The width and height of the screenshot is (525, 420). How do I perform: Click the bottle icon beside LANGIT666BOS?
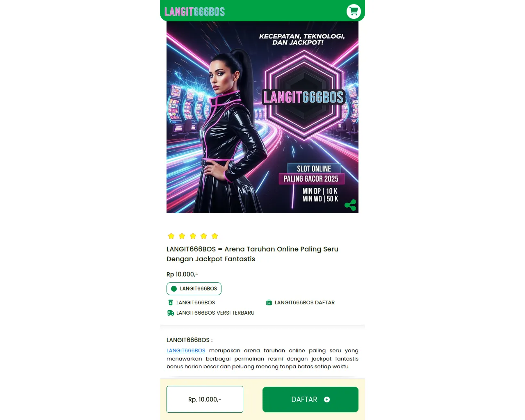pos(171,303)
